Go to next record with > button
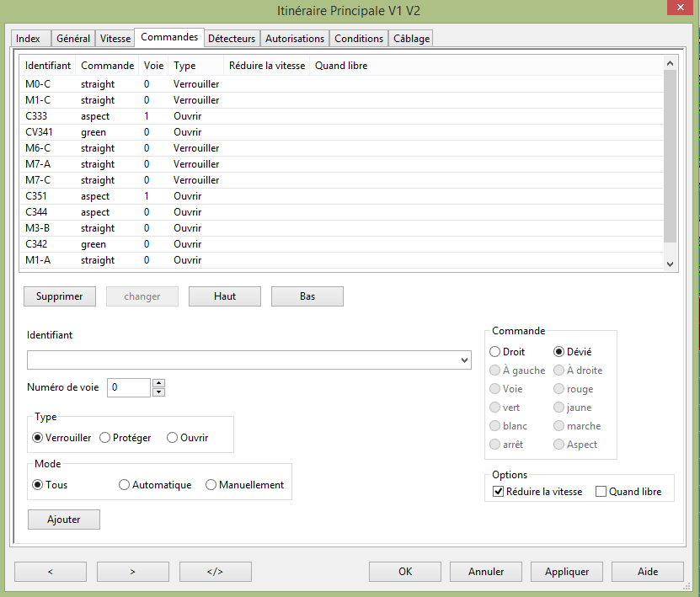Viewport: 700px width, 597px height. point(132,572)
